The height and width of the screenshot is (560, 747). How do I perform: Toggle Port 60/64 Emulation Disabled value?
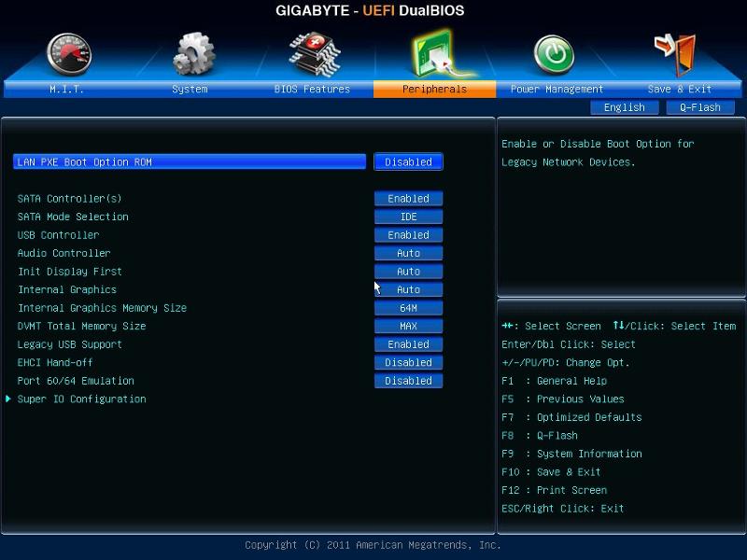click(x=408, y=381)
